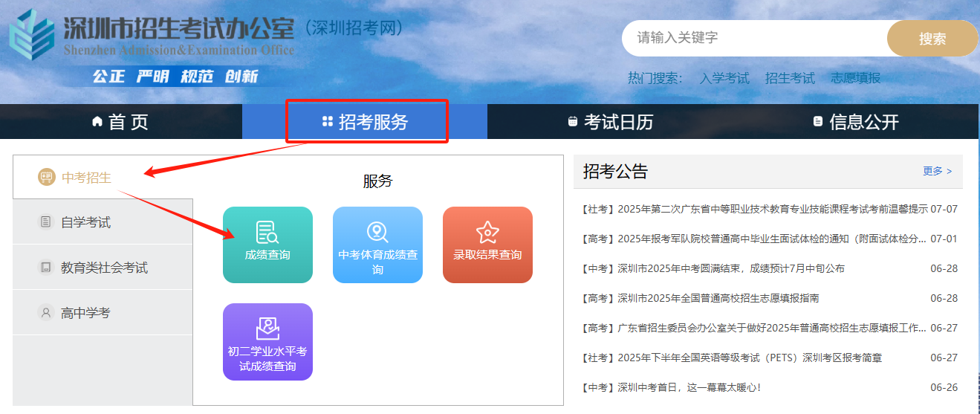Click the 搜索 search button

tap(932, 39)
